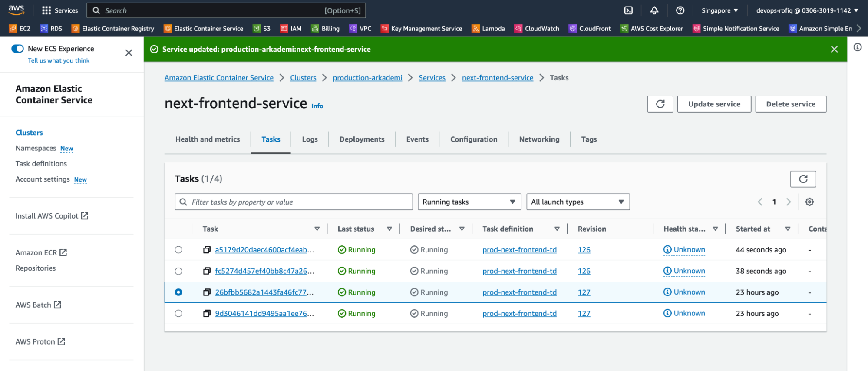Expand the All launch types dropdown
Screen dimensions: 868x371
pos(578,202)
